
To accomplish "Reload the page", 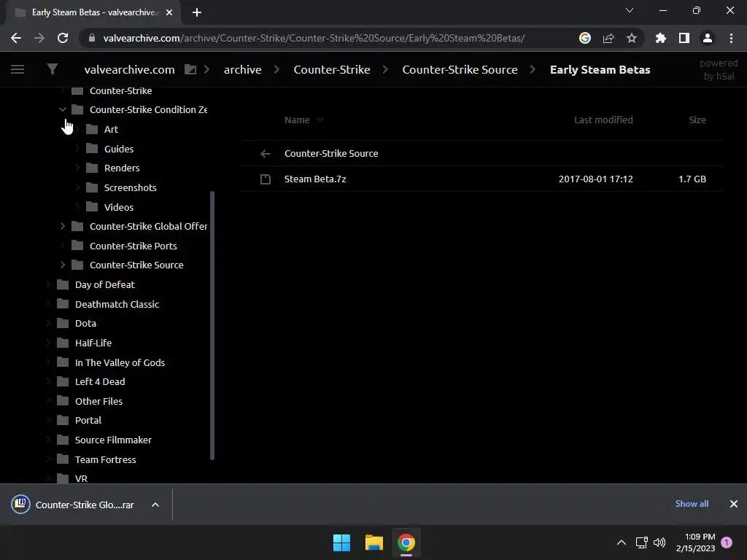I will [63, 38].
